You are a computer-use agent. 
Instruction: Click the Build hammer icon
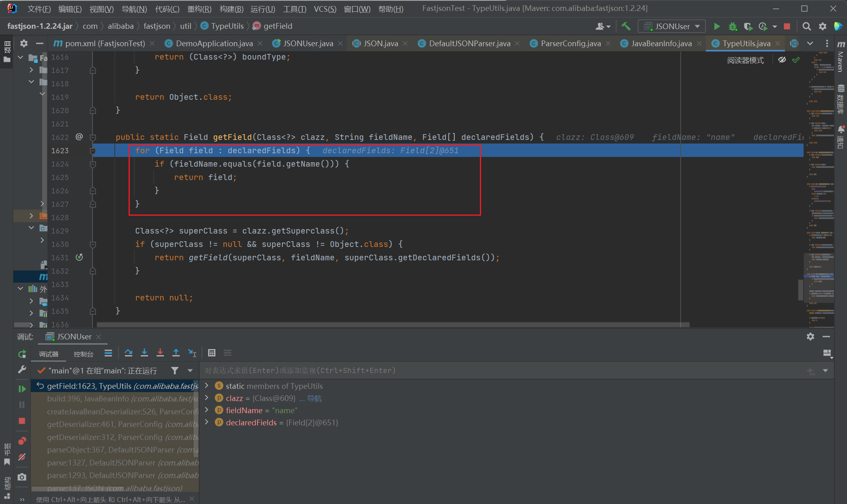point(626,26)
